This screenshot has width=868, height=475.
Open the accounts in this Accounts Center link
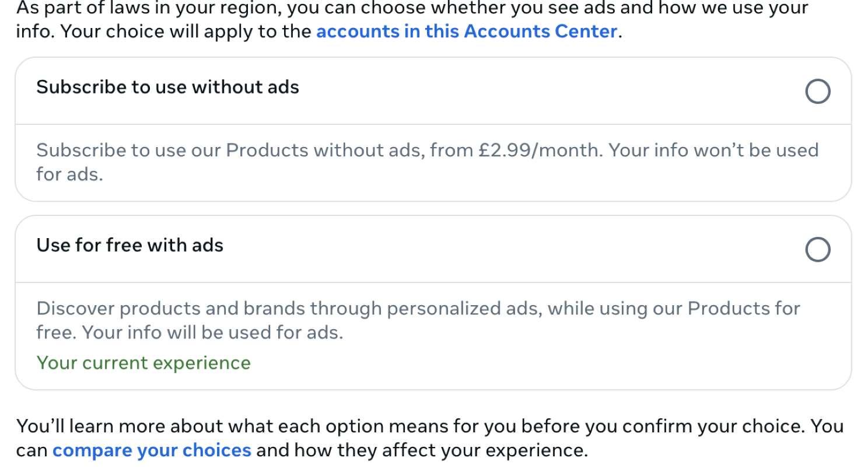(466, 32)
